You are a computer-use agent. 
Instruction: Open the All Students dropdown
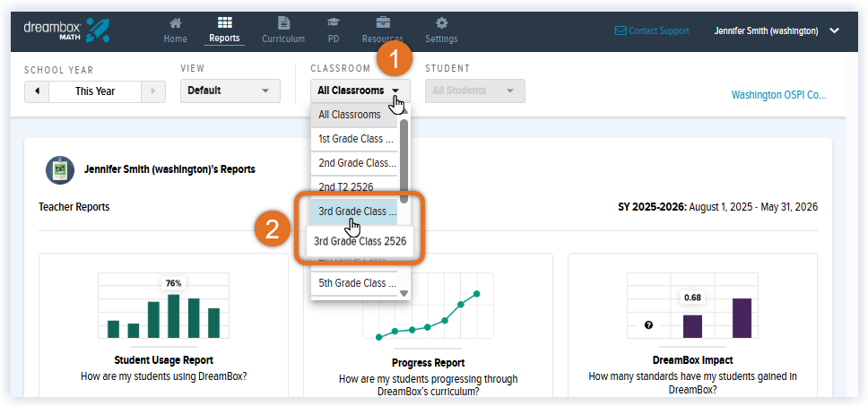click(x=475, y=91)
